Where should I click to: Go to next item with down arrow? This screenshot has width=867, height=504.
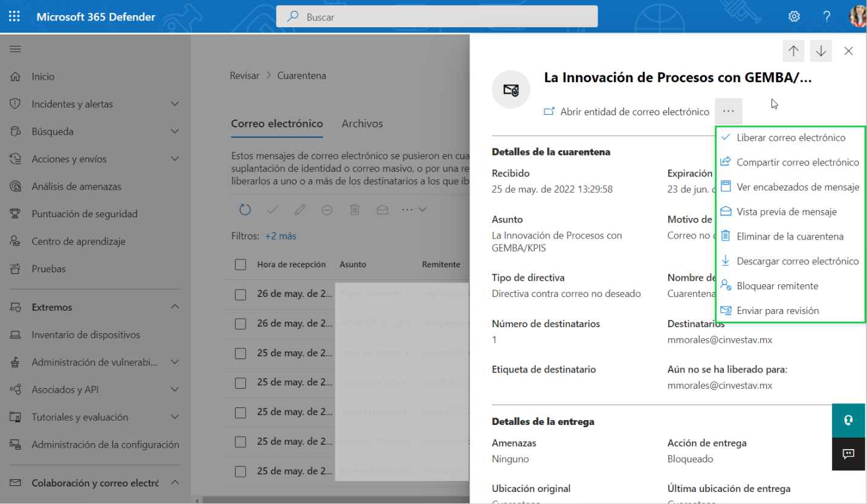click(x=820, y=51)
